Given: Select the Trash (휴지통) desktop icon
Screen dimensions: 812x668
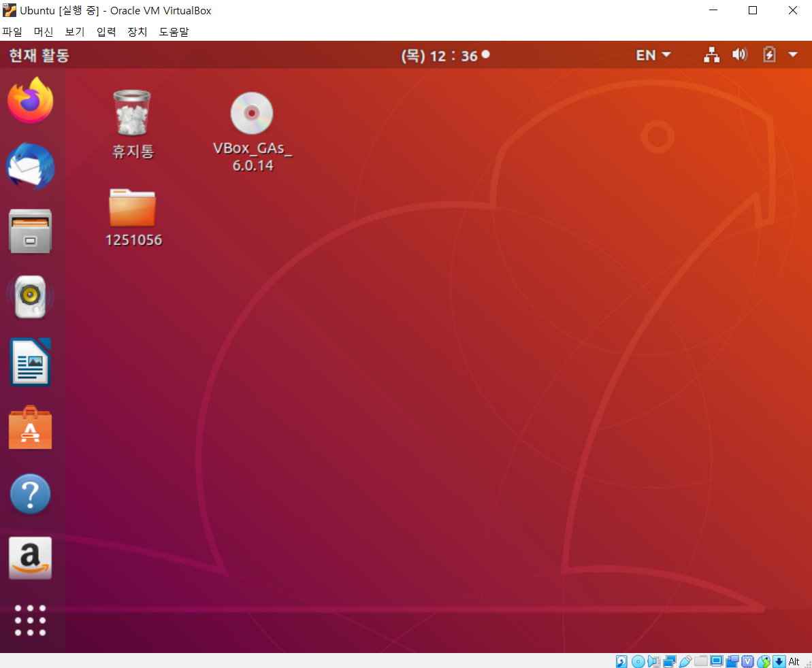Looking at the screenshot, I should click(133, 124).
